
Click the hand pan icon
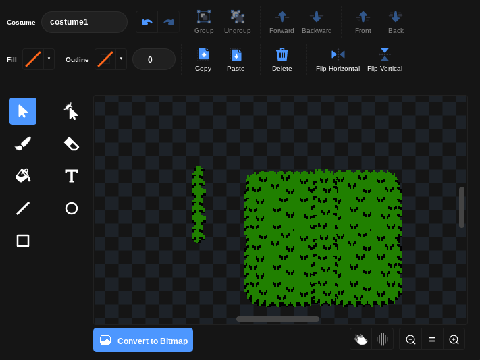tap(361, 340)
